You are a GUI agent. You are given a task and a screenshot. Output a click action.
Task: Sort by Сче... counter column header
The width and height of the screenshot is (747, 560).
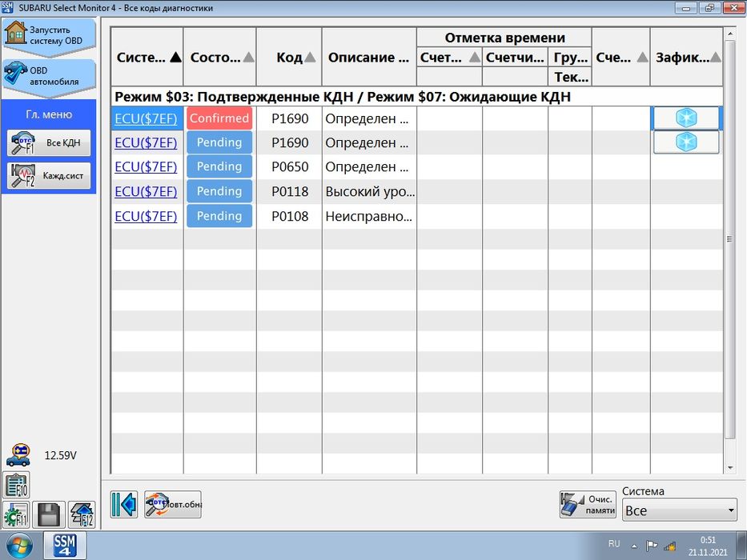click(x=620, y=57)
